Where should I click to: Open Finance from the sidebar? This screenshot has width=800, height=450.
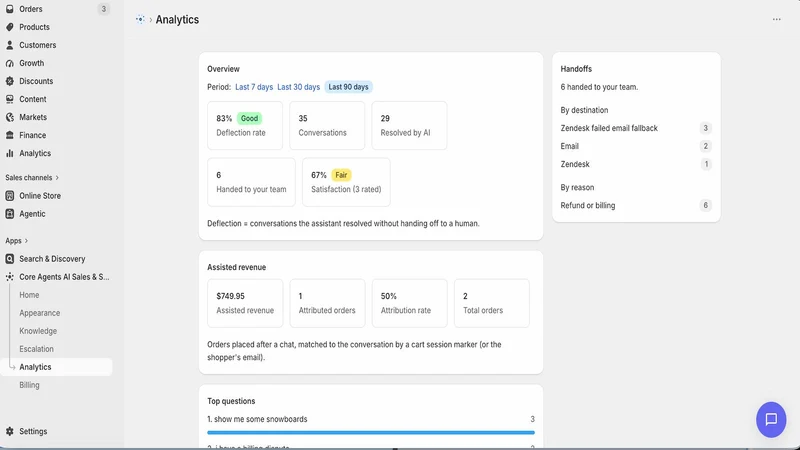(x=33, y=135)
